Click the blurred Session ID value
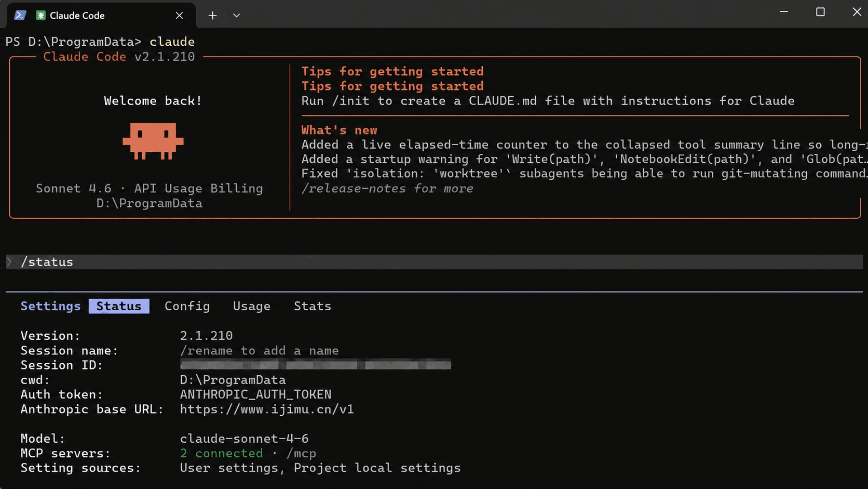 click(316, 365)
